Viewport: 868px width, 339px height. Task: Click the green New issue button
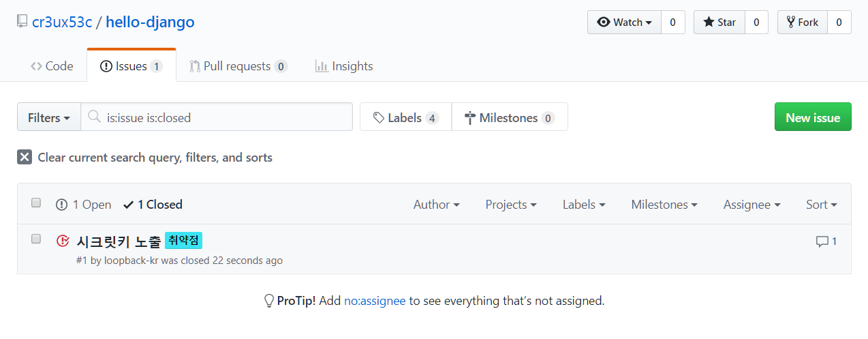813,117
